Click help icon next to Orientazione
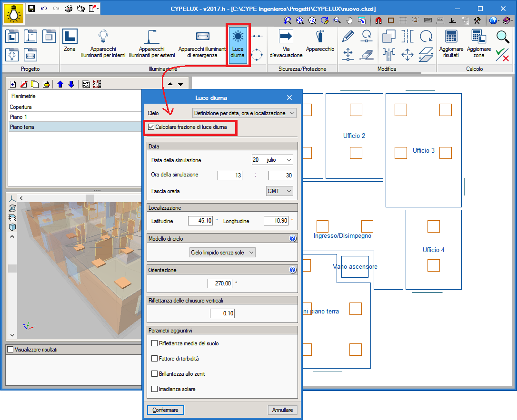 pyautogui.click(x=292, y=270)
